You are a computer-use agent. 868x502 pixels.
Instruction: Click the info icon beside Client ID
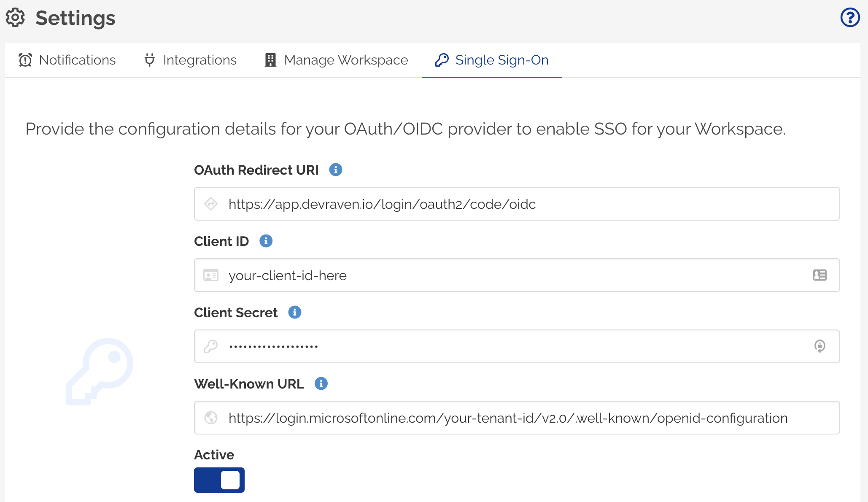coord(265,241)
